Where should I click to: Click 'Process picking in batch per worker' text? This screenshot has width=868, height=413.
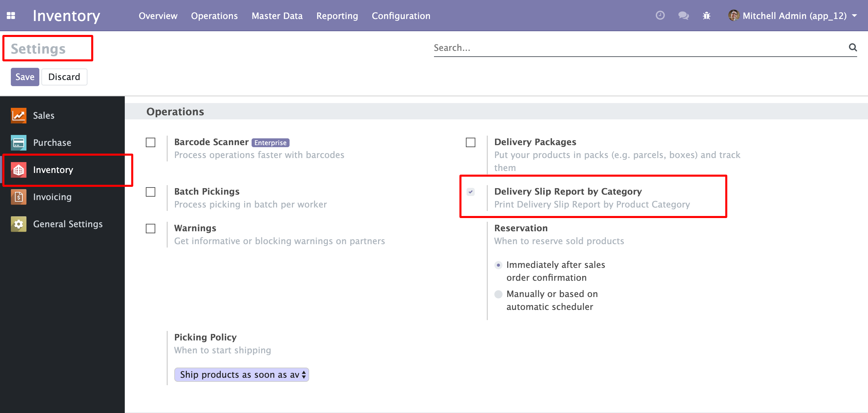pos(251,204)
